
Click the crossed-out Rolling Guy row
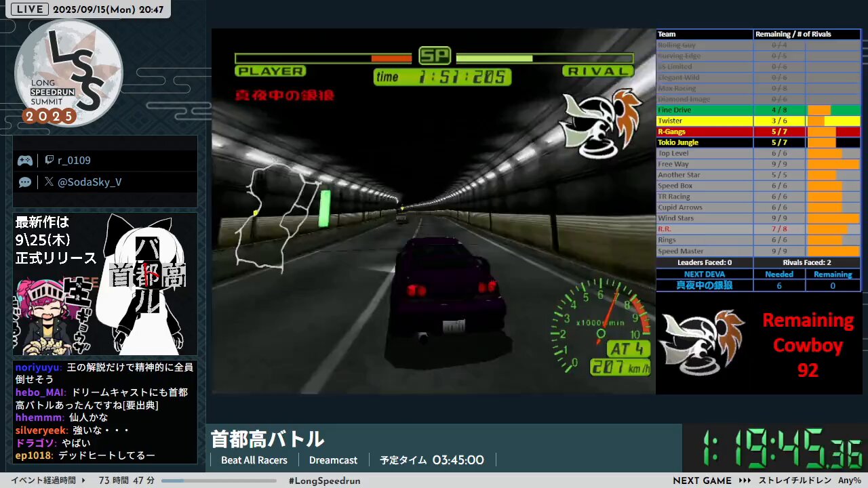(x=758, y=45)
